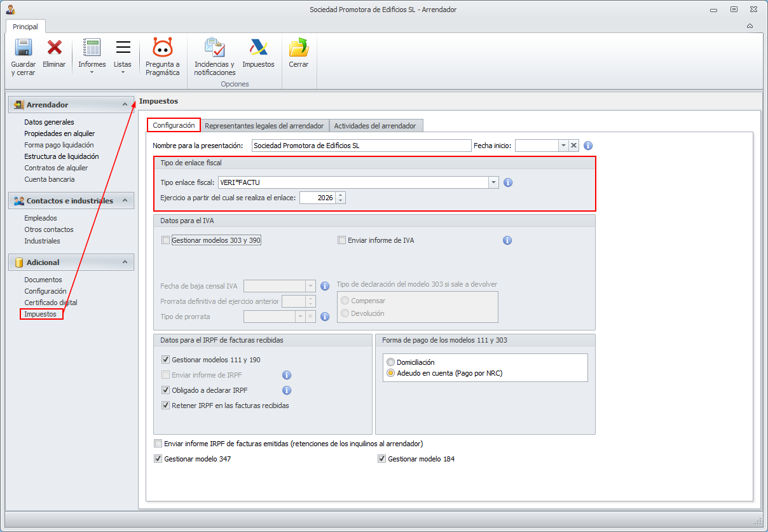
Task: Uncheck Gestionar modelo 347
Action: click(158, 459)
